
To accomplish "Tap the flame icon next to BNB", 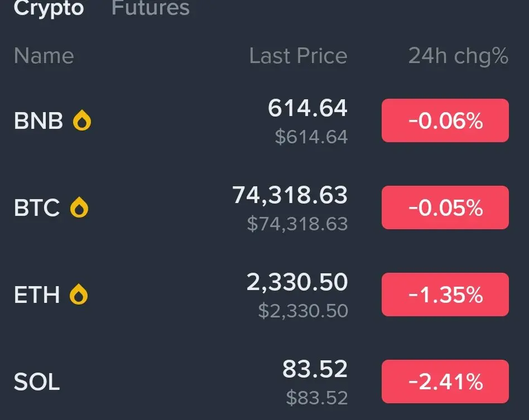I will (82, 120).
